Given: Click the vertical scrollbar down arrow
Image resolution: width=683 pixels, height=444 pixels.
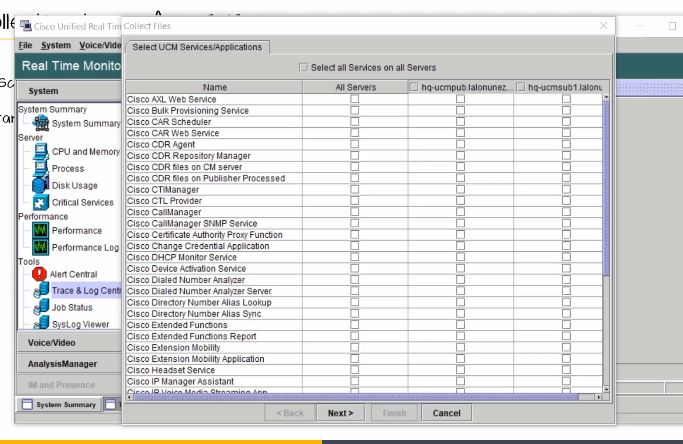Looking at the screenshot, I should 606,389.
